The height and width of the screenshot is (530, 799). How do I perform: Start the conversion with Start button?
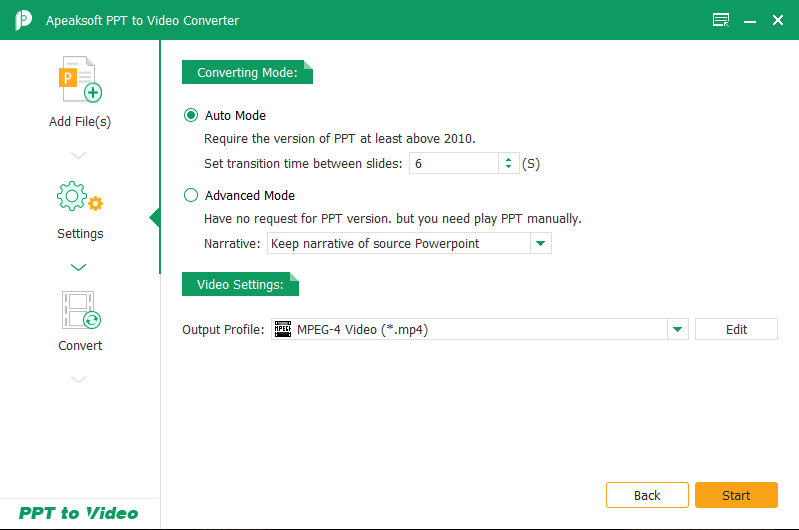736,495
